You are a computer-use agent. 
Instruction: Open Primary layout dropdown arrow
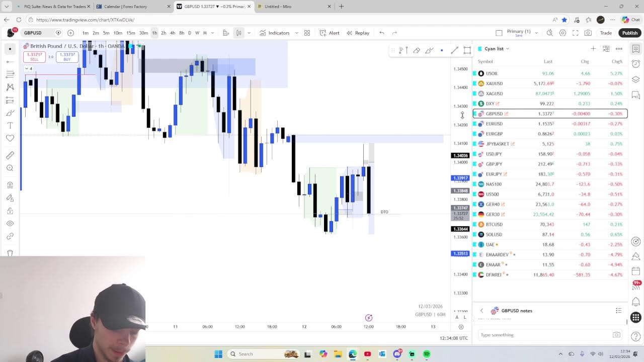pyautogui.click(x=536, y=33)
